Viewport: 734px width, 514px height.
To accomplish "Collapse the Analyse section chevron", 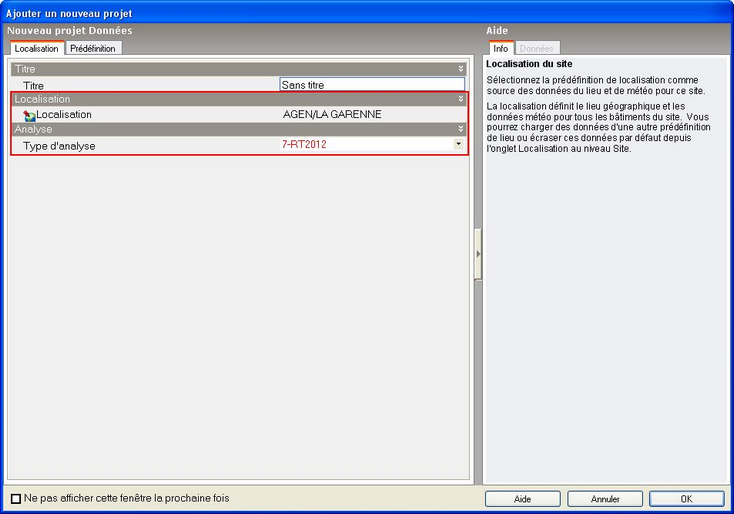I will click(x=461, y=130).
